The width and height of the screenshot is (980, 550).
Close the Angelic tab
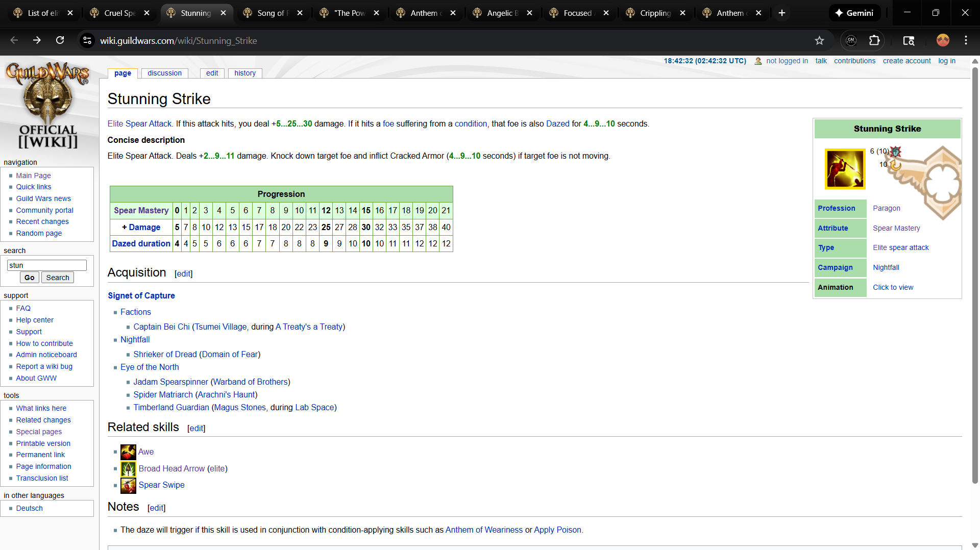tap(529, 13)
